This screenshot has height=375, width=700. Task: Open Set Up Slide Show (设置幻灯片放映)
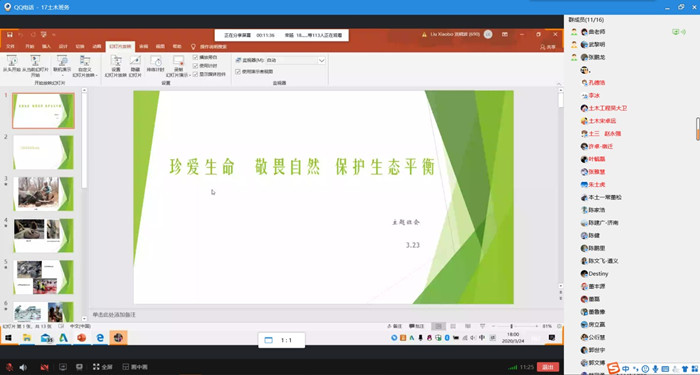pyautogui.click(x=116, y=66)
